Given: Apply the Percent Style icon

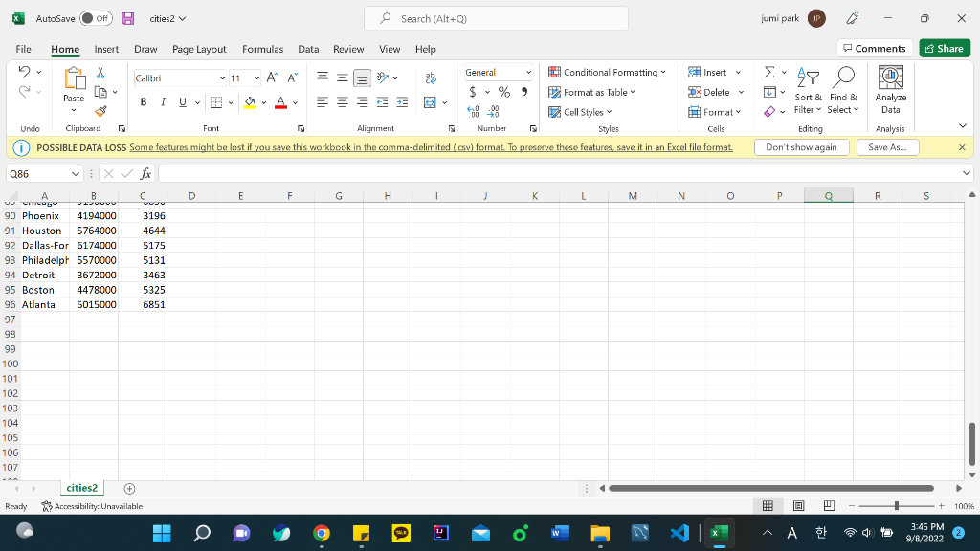Looking at the screenshot, I should 504,92.
